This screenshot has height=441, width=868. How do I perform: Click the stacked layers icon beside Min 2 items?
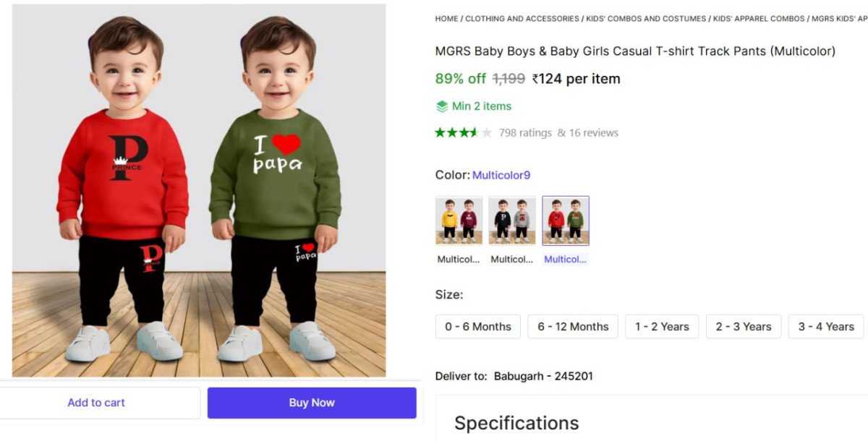coord(442,106)
